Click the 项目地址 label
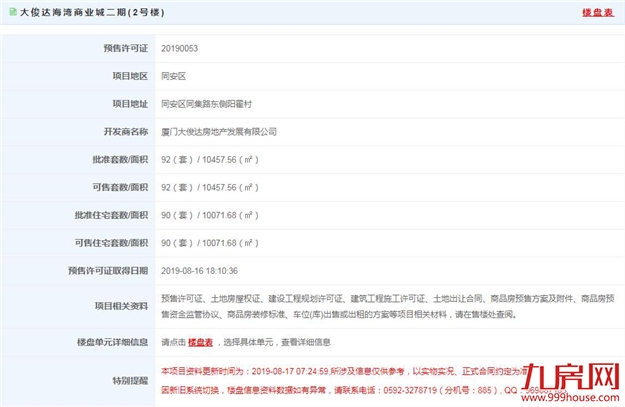The width and height of the screenshot is (625, 407). 130,104
